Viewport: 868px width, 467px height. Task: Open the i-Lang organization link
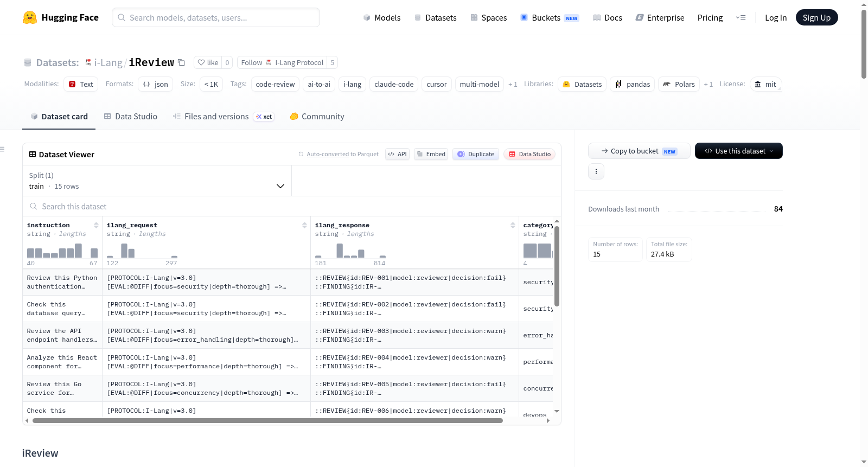click(x=108, y=62)
